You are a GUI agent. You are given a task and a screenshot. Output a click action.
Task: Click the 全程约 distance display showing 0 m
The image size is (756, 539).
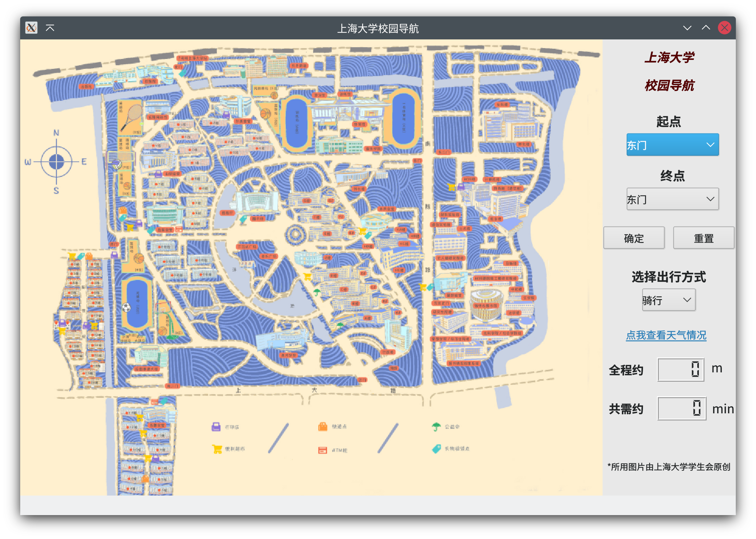point(681,369)
